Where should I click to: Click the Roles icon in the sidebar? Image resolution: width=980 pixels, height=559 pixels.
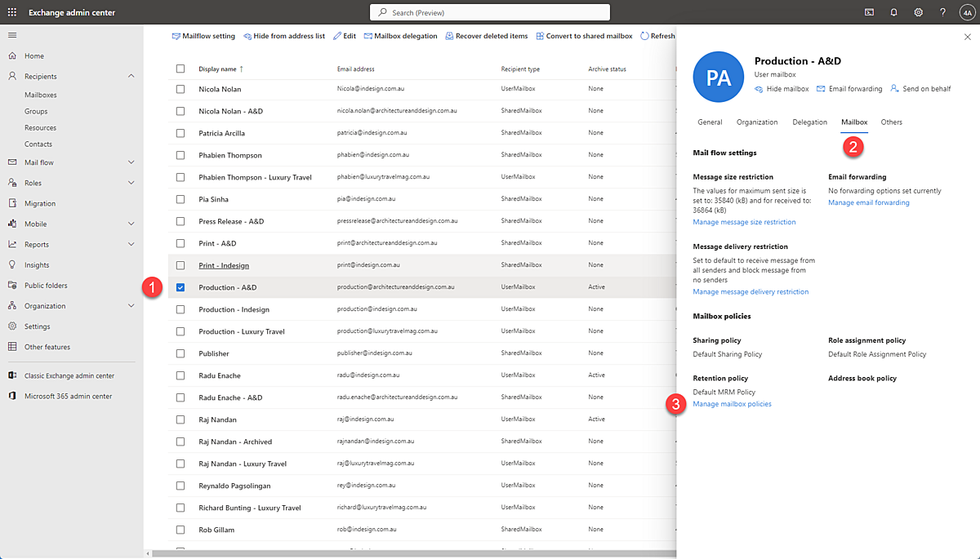[x=12, y=183]
